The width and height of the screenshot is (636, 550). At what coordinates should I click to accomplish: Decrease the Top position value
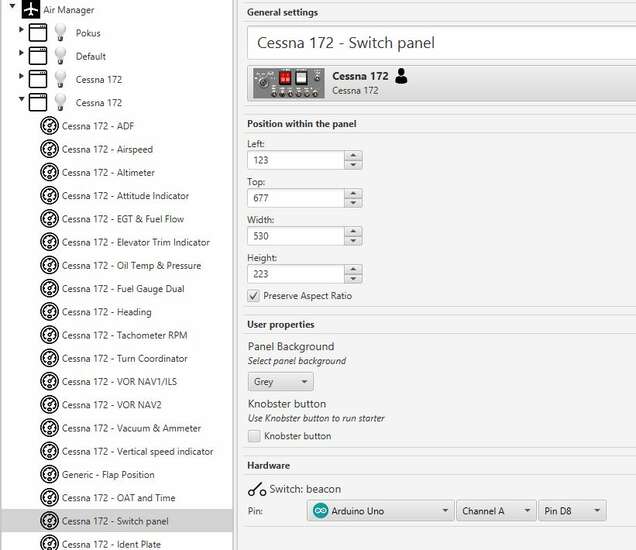[353, 203]
